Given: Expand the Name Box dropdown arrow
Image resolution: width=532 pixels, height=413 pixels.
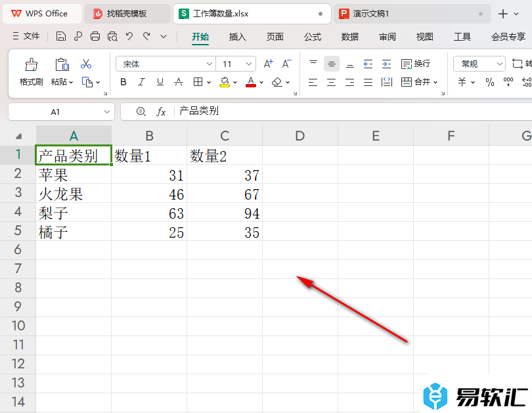Looking at the screenshot, I should click(107, 112).
